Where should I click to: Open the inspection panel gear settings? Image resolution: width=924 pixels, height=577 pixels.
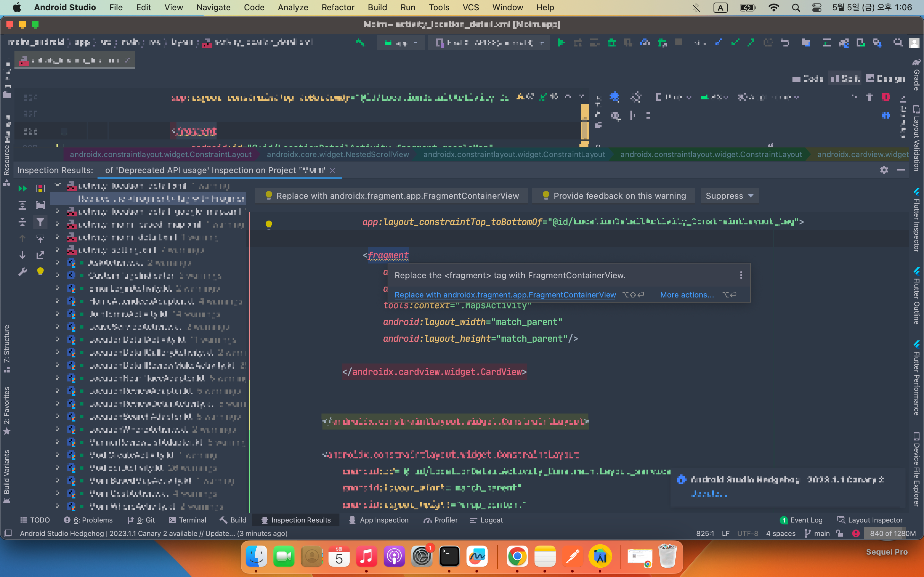point(884,170)
